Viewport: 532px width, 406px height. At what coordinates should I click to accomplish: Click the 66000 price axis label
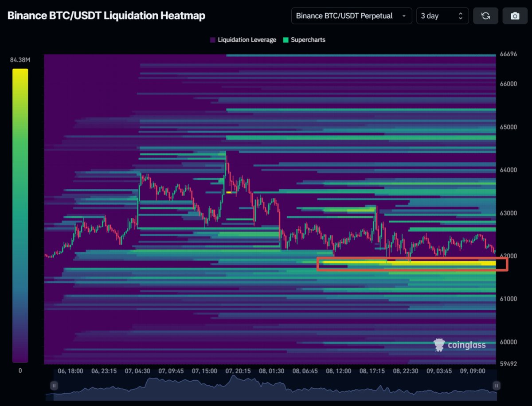click(509, 84)
